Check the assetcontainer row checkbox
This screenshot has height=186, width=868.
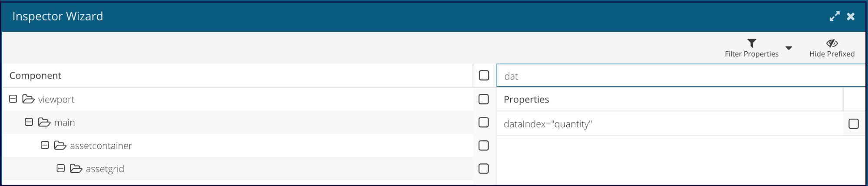484,145
